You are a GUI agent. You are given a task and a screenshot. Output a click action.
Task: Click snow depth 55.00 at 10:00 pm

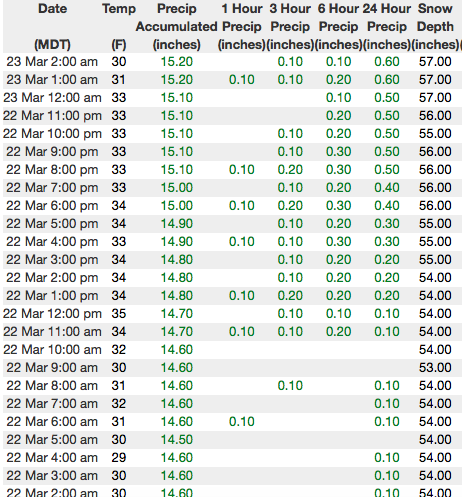(435, 134)
